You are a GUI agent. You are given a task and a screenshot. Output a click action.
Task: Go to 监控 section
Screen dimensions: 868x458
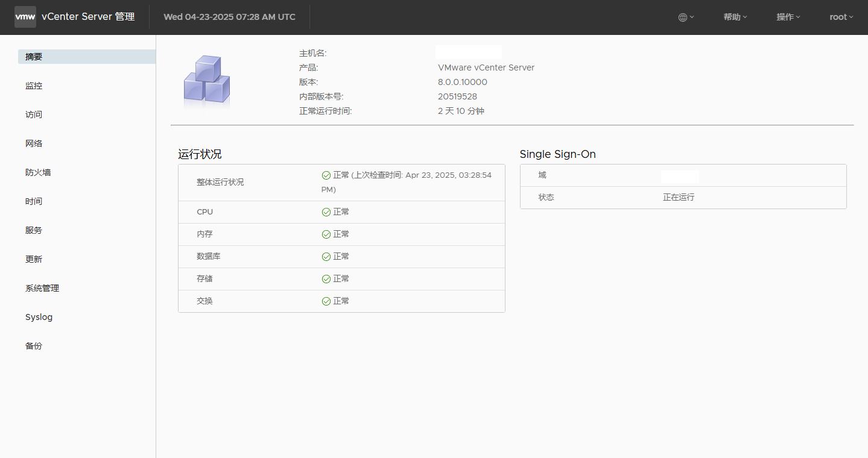pyautogui.click(x=34, y=86)
